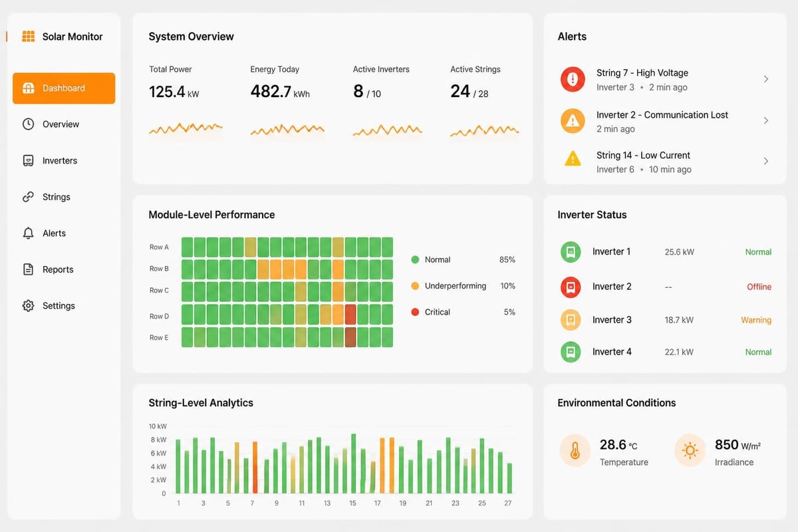Click the Solar Monitor grid logo icon
798x532 pixels.
[28, 37]
